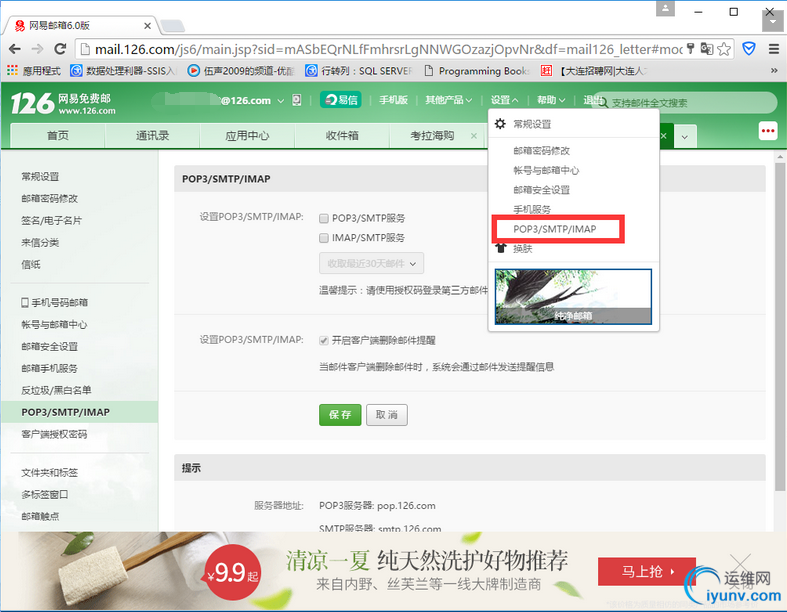787x612 pixels.
Task: Click 马上抢 button in ad banner
Action: [x=646, y=571]
